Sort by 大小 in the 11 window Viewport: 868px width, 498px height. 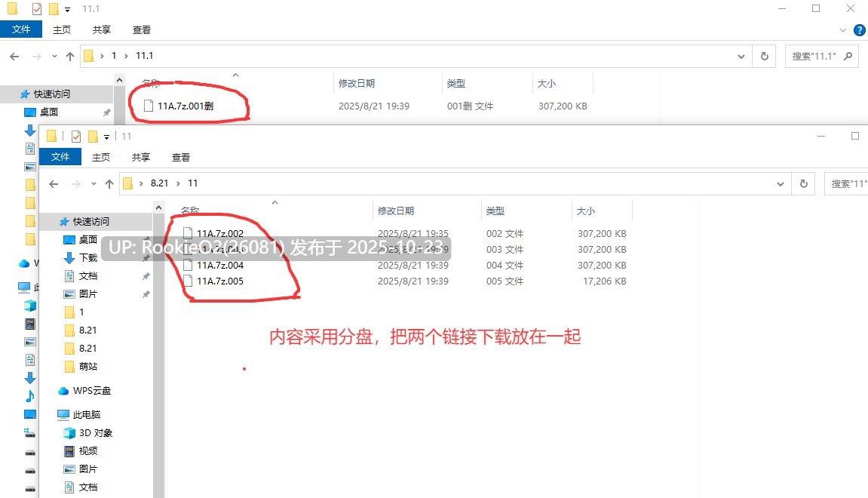[x=586, y=211]
